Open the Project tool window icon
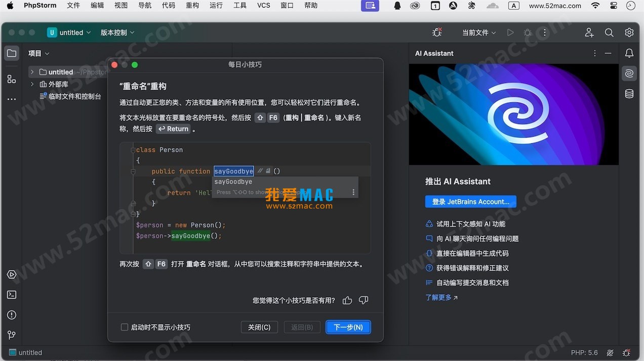Image resolution: width=644 pixels, height=361 pixels. coord(12,53)
